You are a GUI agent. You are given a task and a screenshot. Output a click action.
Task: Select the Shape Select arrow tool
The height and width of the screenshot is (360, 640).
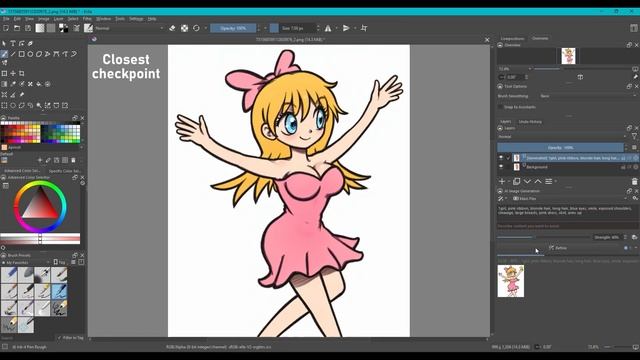(4, 43)
